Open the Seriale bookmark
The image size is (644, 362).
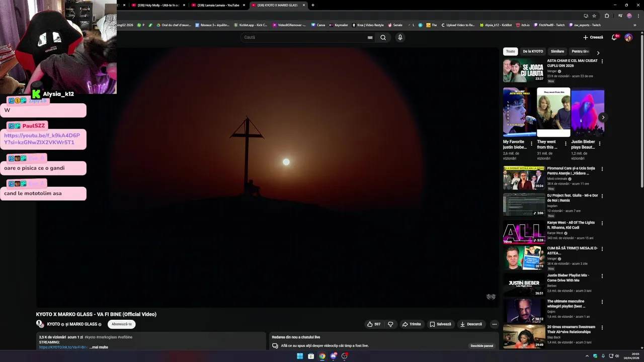[x=395, y=25]
